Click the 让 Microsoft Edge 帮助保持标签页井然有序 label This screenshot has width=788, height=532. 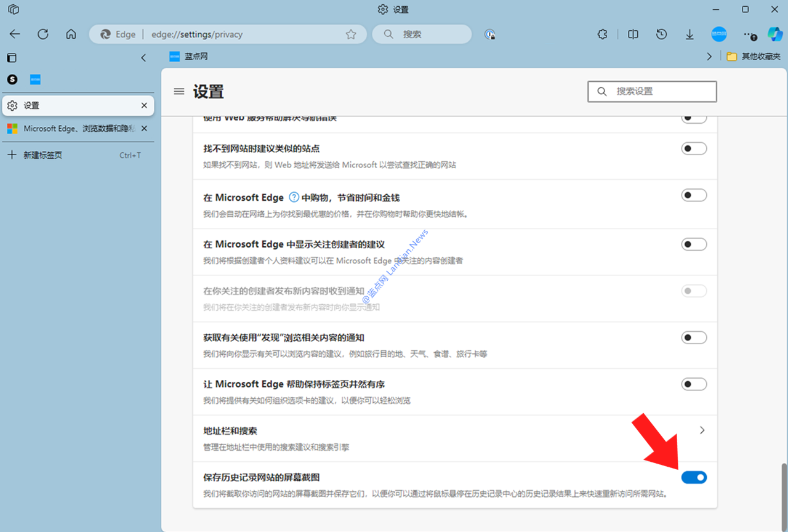(294, 384)
